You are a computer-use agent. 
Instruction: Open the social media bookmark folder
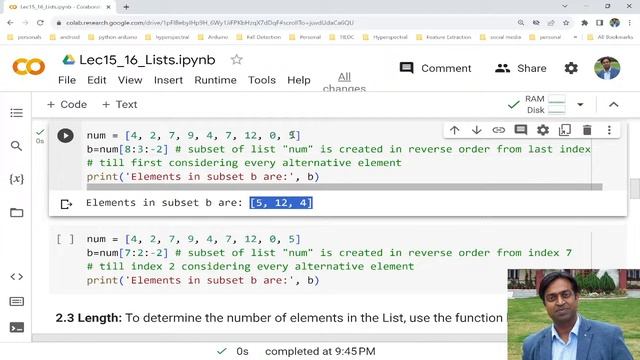pos(500,37)
